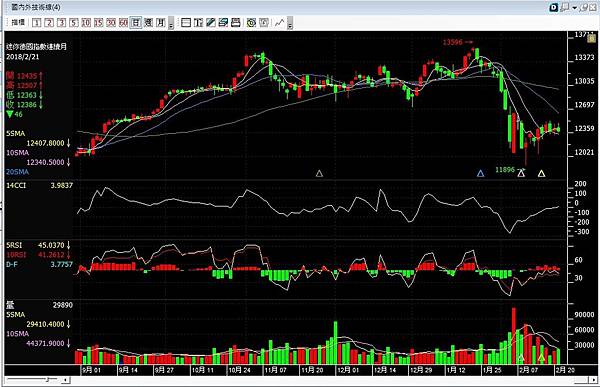600x387 pixels.
Task: Select the 60-minute timeframe button
Action: pyautogui.click(x=123, y=23)
